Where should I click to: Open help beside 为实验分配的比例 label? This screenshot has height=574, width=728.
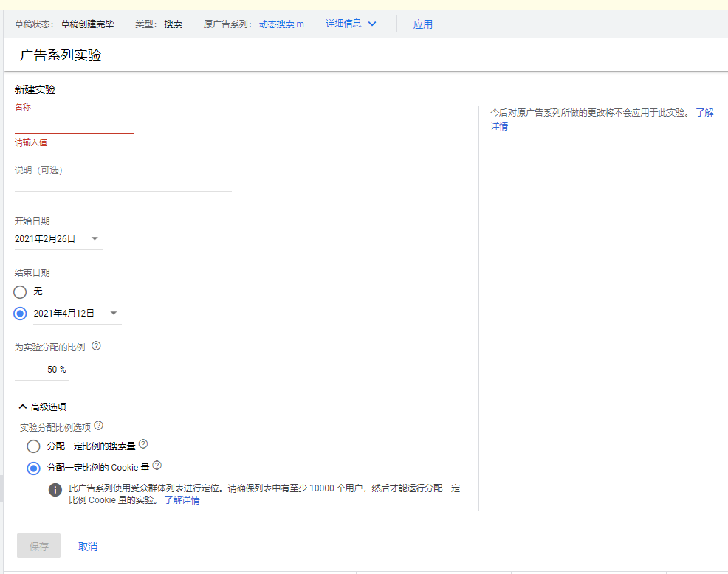pyautogui.click(x=96, y=345)
